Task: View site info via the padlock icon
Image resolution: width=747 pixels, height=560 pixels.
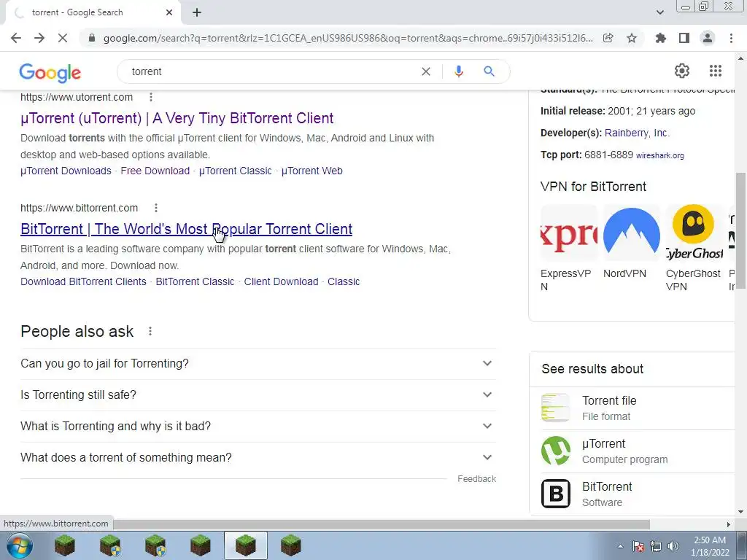Action: coord(92,38)
